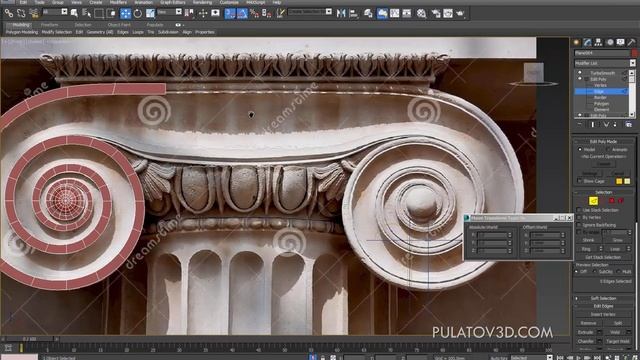Image resolution: width=640 pixels, height=360 pixels.
Task: Click the timeline frame slider 0/100
Action: pos(29,339)
